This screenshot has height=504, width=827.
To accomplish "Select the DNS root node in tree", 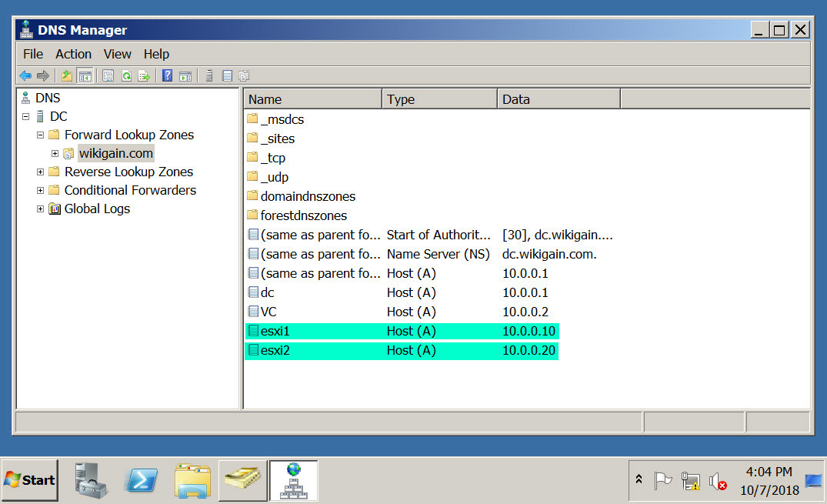I will [x=48, y=98].
